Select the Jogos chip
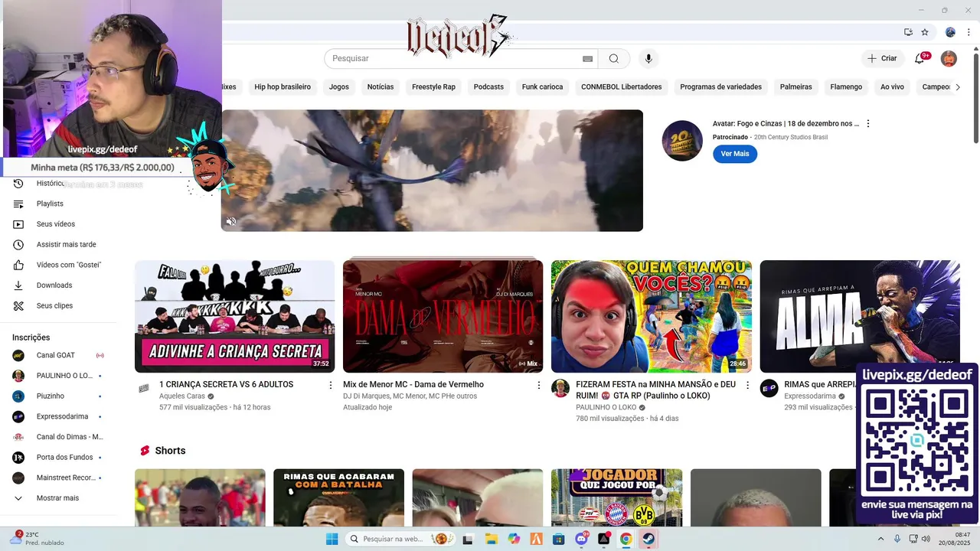The width and height of the screenshot is (980, 551). [339, 86]
